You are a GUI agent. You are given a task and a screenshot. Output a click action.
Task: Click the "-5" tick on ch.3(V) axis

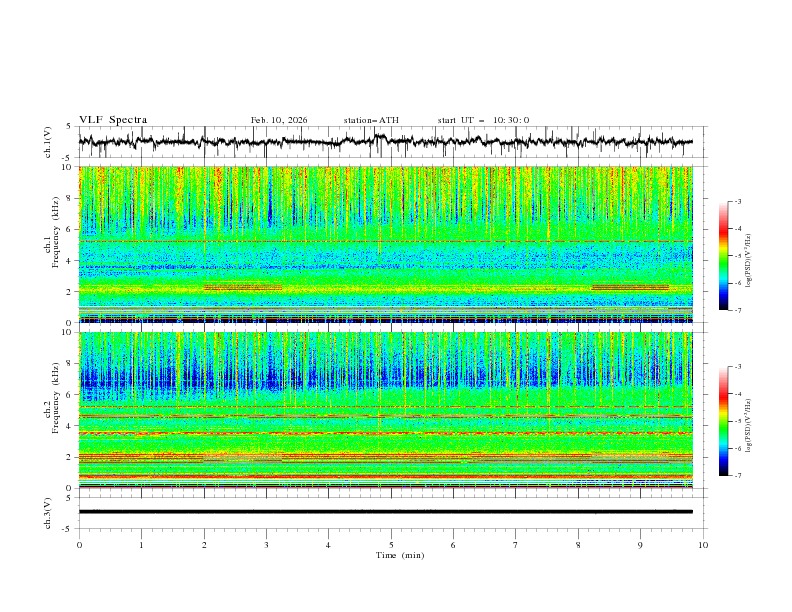67,529
